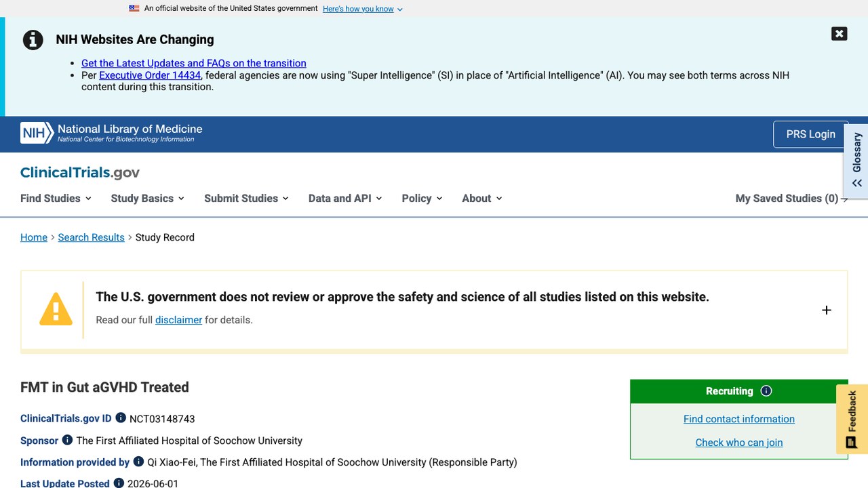Click the study title FMT in Gut aGVHD Treated
Viewport: 868px width, 488px height.
(x=104, y=387)
